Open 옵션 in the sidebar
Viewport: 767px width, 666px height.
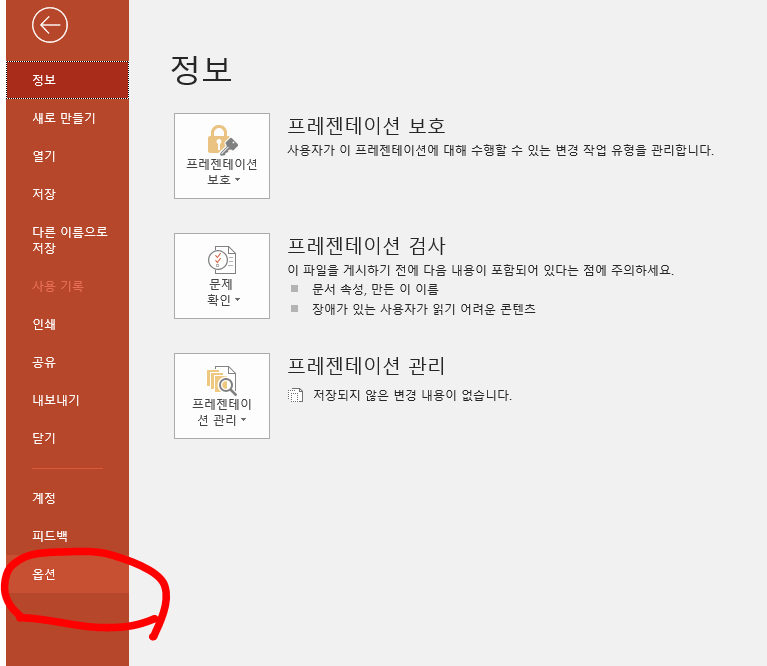click(68, 575)
